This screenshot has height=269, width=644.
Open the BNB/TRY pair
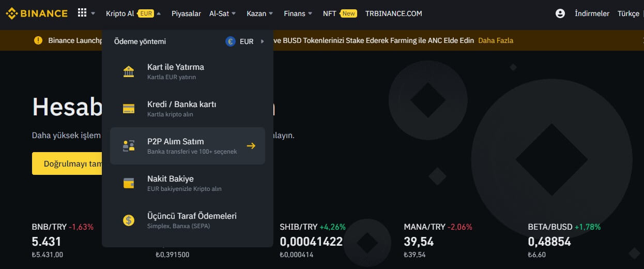click(49, 227)
